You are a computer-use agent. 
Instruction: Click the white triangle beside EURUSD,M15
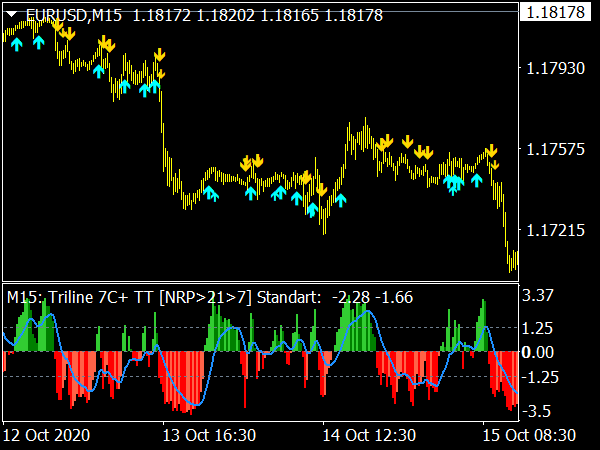12,15
